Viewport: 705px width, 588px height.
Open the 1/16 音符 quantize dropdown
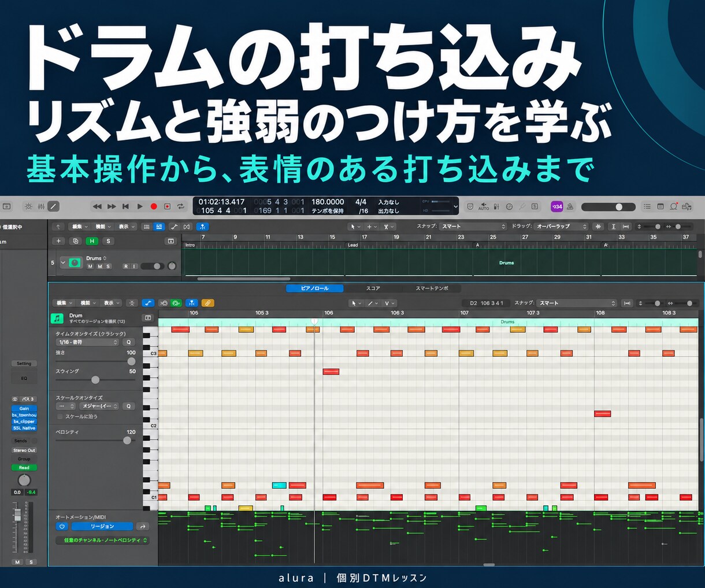[88, 342]
